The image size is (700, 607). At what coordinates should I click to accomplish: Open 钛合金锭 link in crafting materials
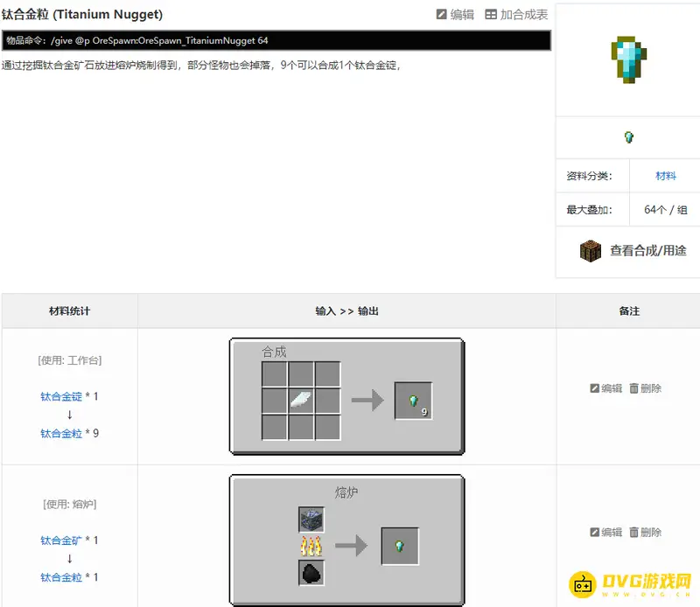pos(61,396)
